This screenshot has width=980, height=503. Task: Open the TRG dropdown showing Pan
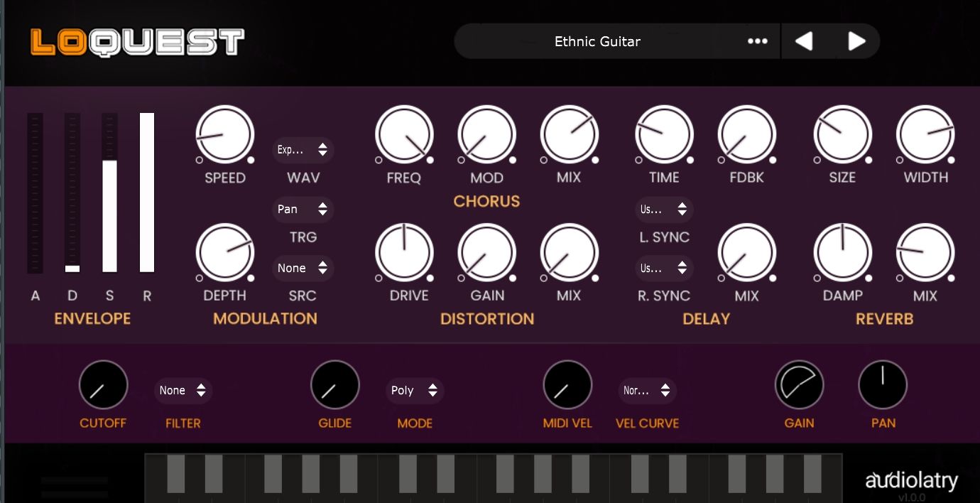pyautogui.click(x=303, y=209)
